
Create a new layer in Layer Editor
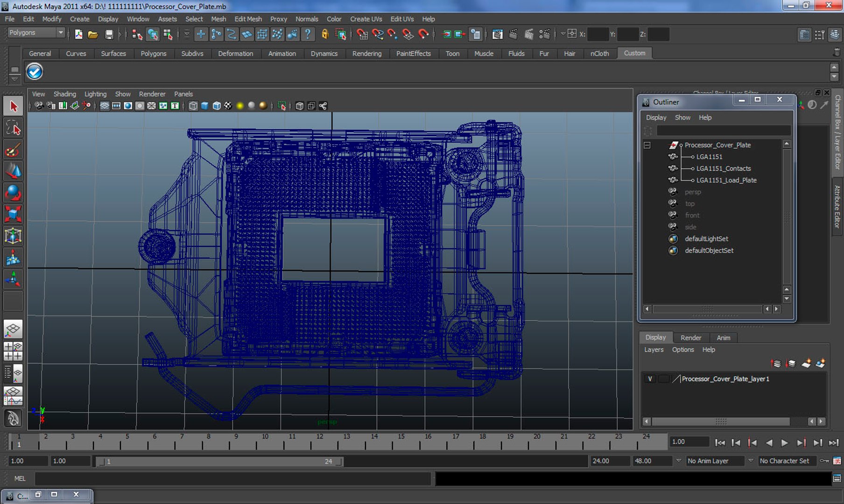[806, 363]
